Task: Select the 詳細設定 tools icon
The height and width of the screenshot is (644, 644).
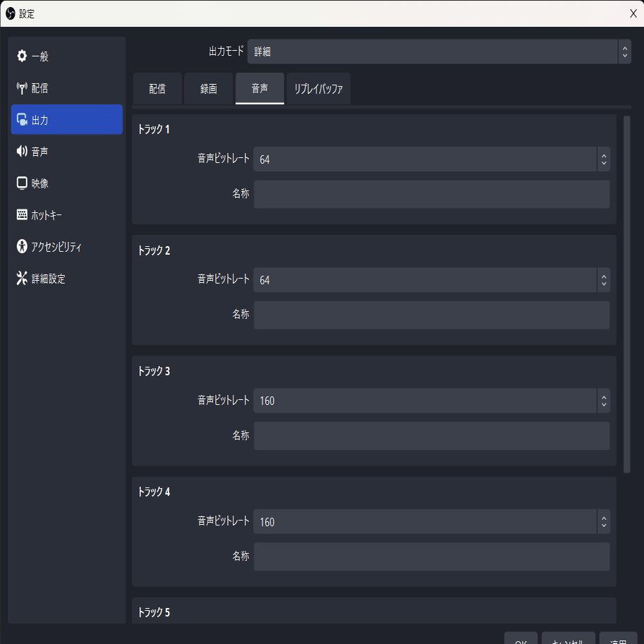Action: (22, 278)
